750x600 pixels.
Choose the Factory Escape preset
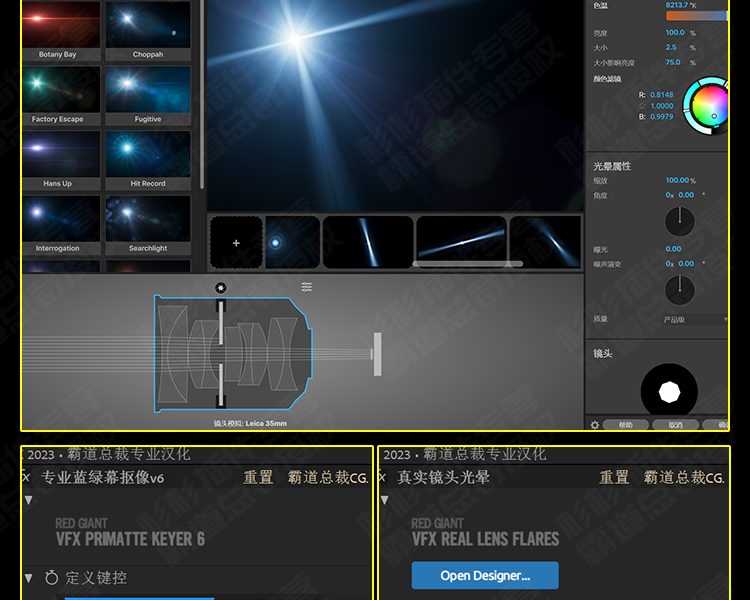(x=61, y=95)
